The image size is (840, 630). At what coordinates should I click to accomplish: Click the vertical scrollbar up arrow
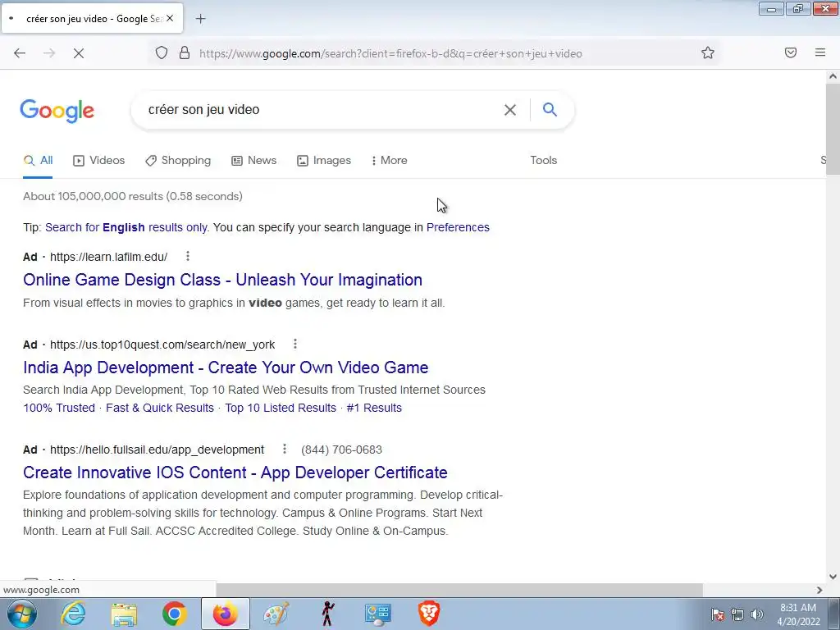tap(833, 76)
